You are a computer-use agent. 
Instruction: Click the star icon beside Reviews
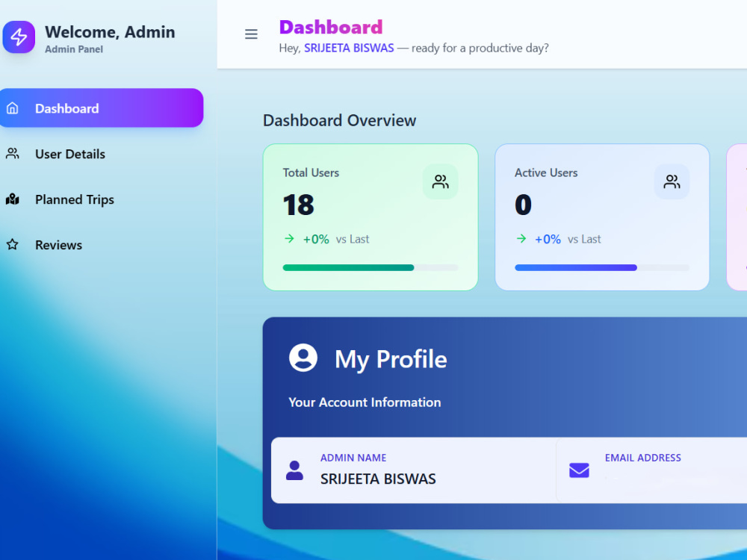coord(13,244)
